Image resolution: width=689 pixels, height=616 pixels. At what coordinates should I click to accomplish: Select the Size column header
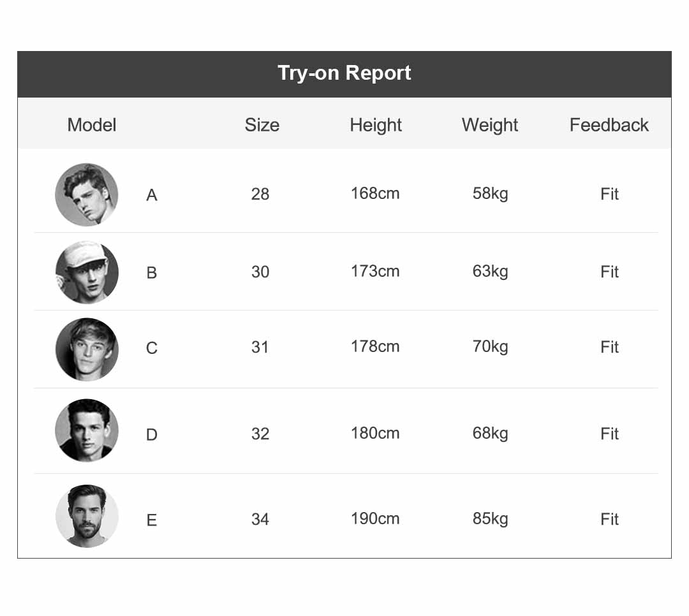[262, 124]
